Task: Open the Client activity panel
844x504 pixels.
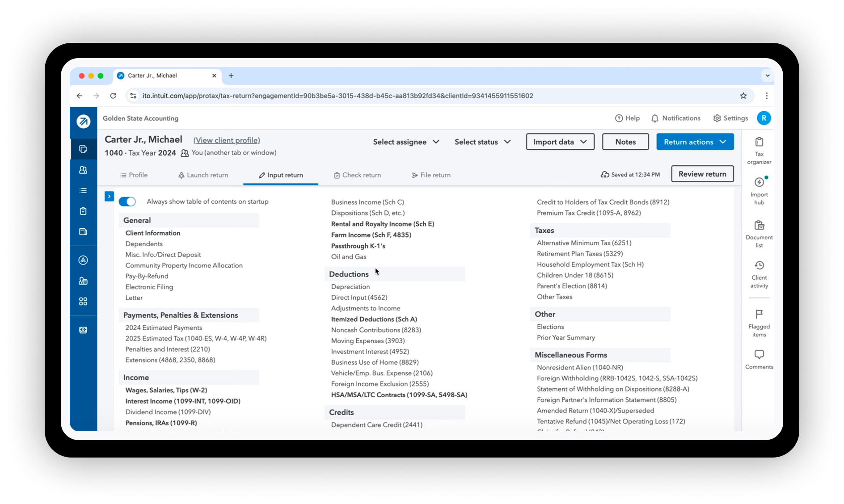Action: [759, 274]
